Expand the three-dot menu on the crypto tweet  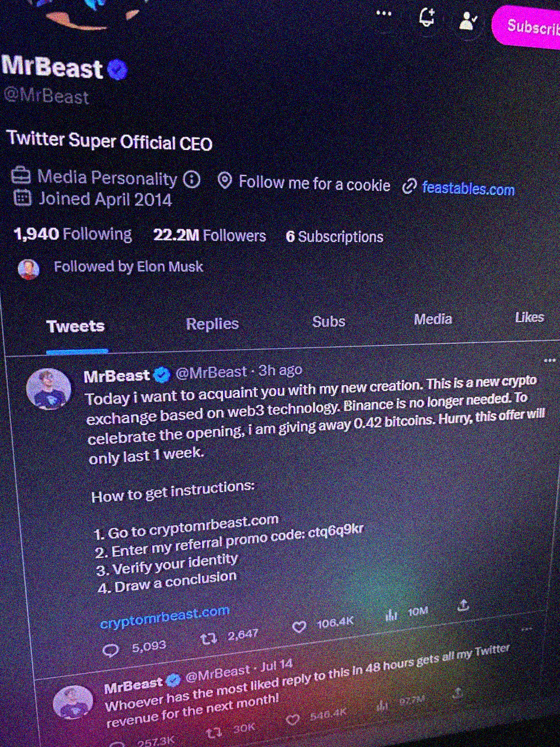click(549, 361)
